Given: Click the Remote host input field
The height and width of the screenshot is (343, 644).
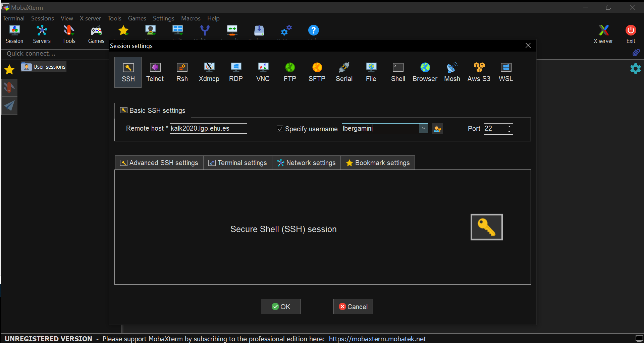Looking at the screenshot, I should (208, 129).
